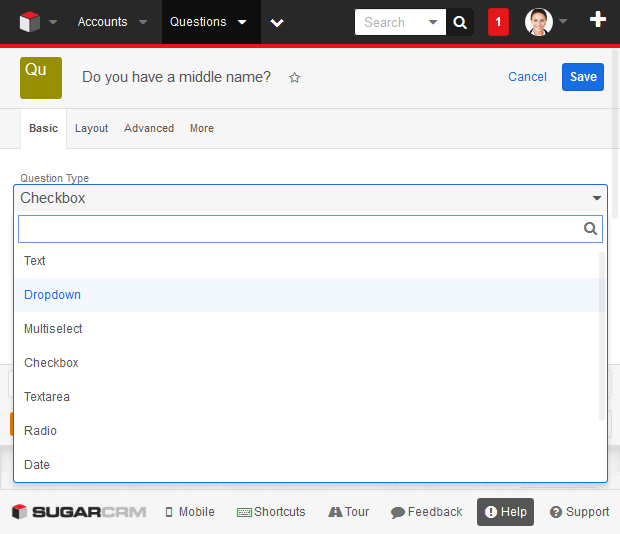Expand the Accounts module dropdown arrow

[143, 22]
